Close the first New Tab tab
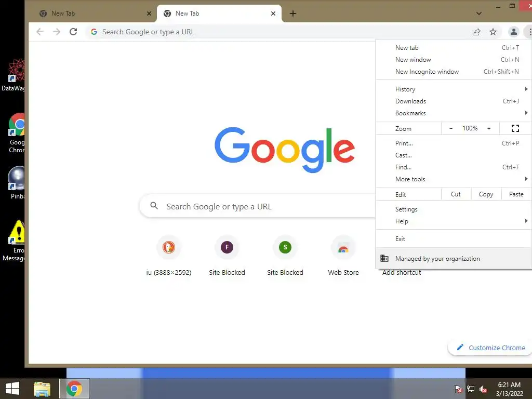Screen dimensions: 532x399 (149, 14)
